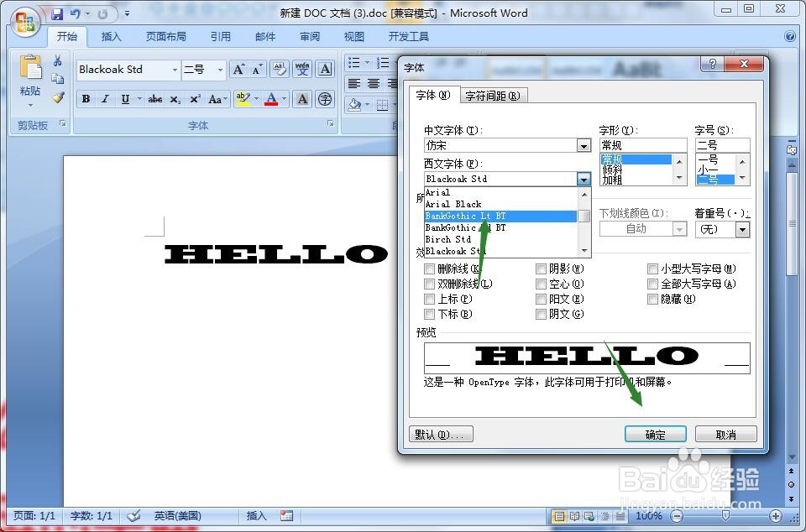Click 取消 to cancel dialog
Viewport: 806px width, 532px height.
coord(725,435)
